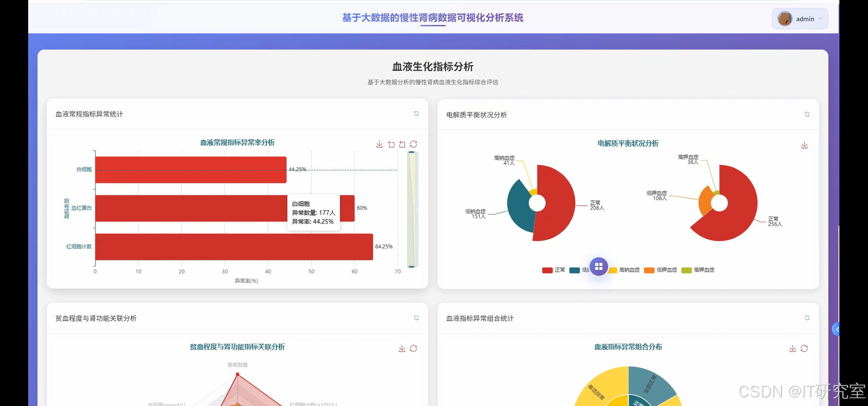The height and width of the screenshot is (406, 868).
Task: Select the 白细胞 bar
Action: tap(191, 170)
